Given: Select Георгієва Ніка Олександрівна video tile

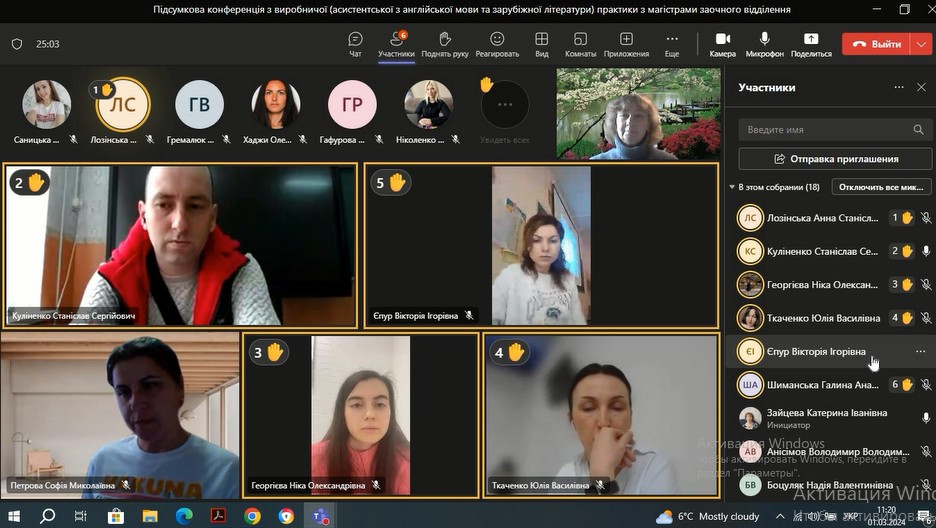Looking at the screenshot, I should (x=361, y=415).
